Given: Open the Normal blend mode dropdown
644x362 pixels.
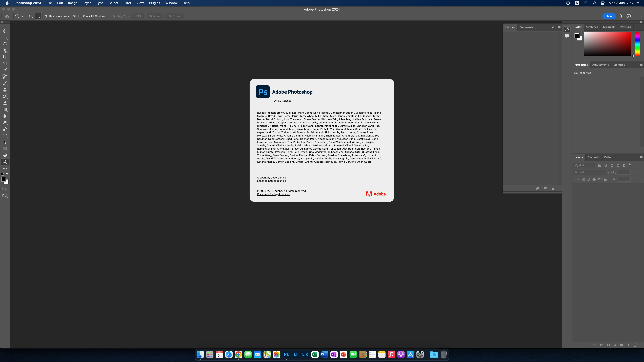Looking at the screenshot, I should coord(590,172).
